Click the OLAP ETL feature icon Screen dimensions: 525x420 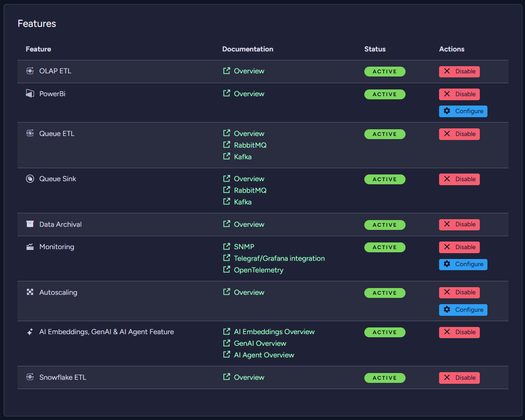click(30, 71)
